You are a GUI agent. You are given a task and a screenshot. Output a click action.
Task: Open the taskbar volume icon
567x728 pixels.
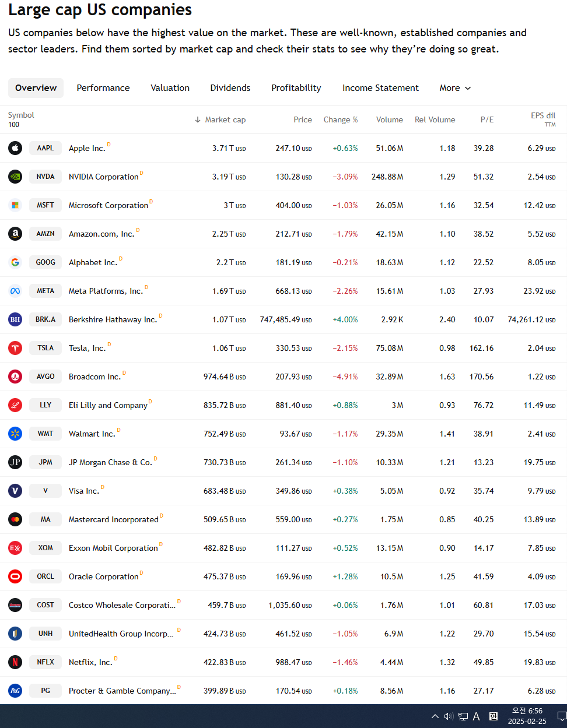(x=449, y=716)
